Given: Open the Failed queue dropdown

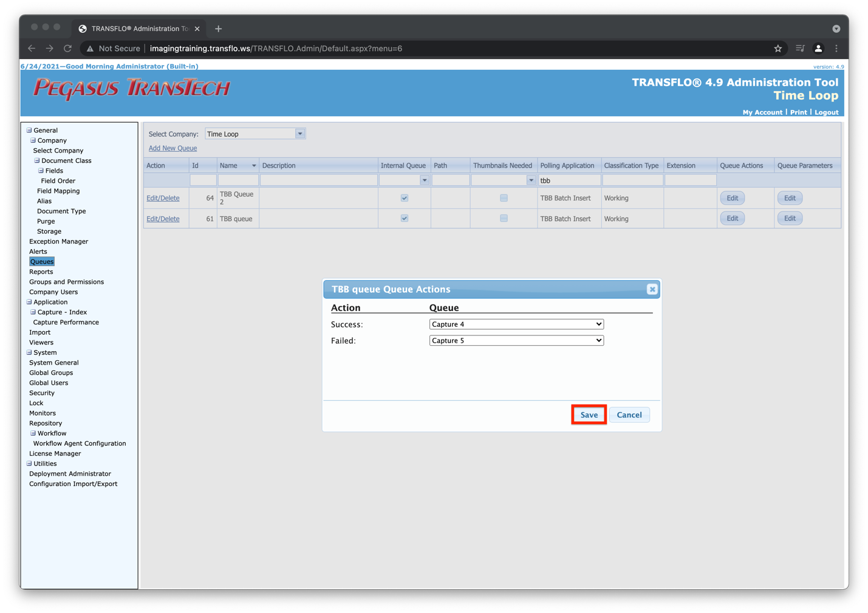Looking at the screenshot, I should click(516, 341).
